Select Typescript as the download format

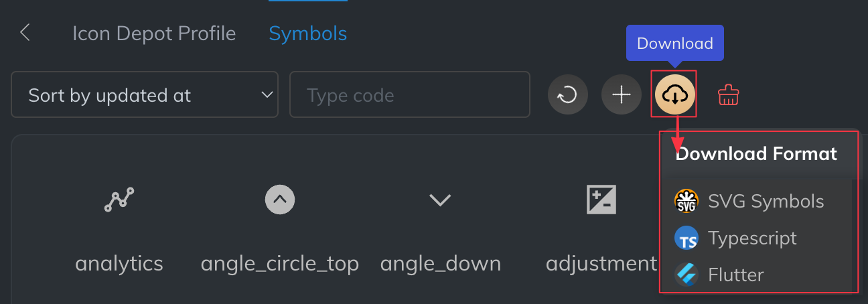tap(751, 238)
